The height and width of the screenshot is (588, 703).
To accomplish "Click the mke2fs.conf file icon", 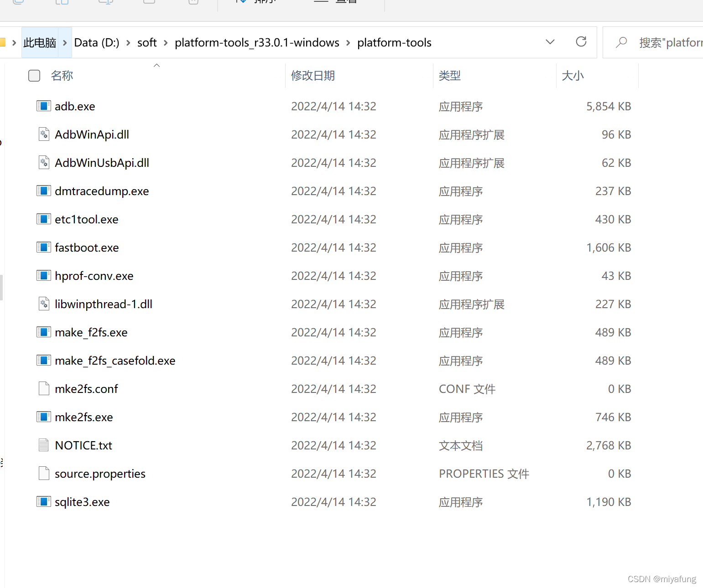I will coord(44,389).
